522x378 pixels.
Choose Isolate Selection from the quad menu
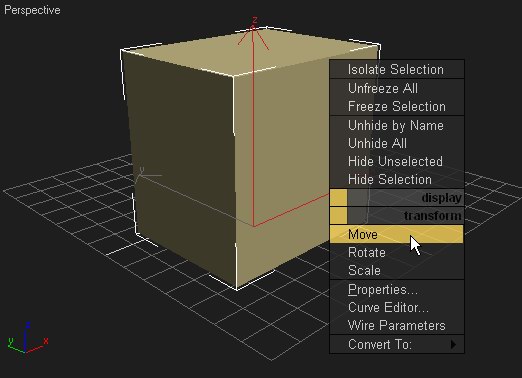tap(397, 70)
